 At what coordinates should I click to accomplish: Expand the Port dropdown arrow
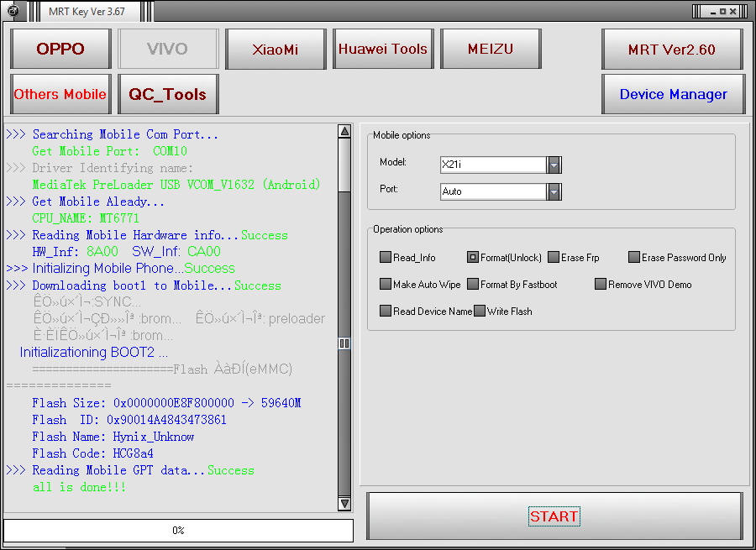pos(554,191)
